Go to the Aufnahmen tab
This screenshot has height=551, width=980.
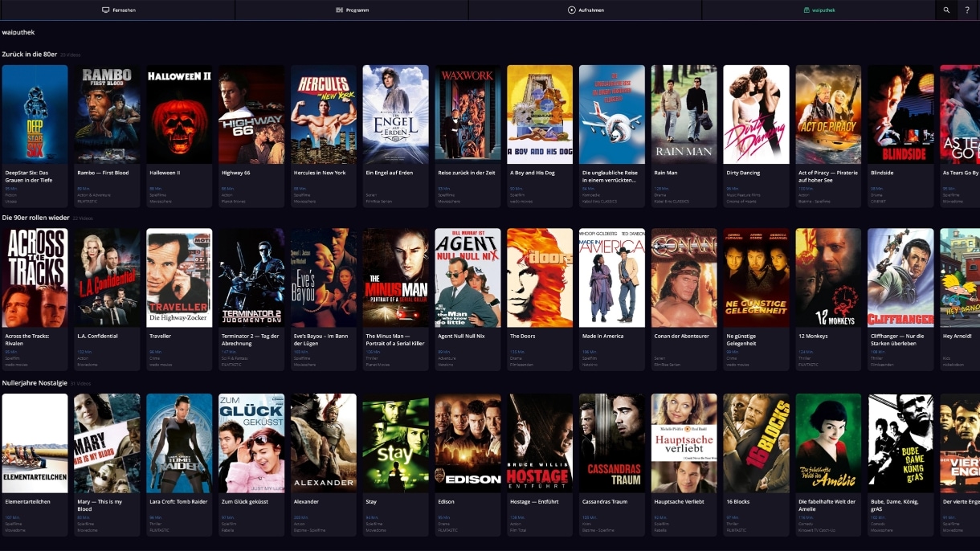586,10
